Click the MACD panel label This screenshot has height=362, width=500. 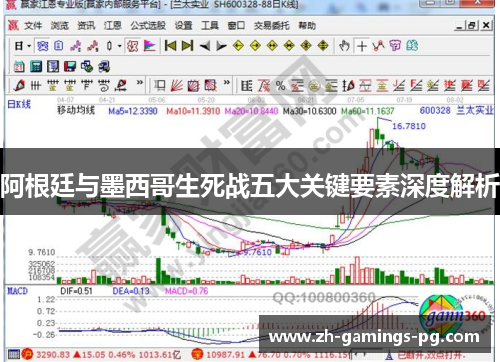[x=17, y=291]
